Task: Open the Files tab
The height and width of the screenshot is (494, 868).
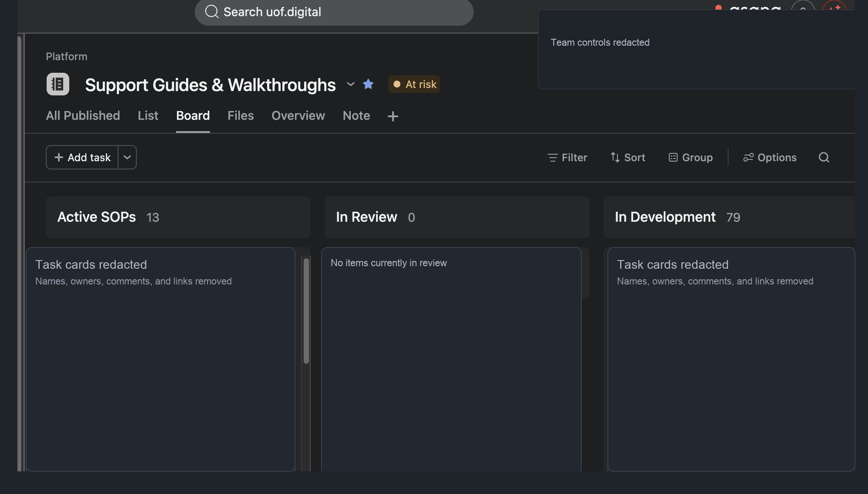Action: point(241,115)
